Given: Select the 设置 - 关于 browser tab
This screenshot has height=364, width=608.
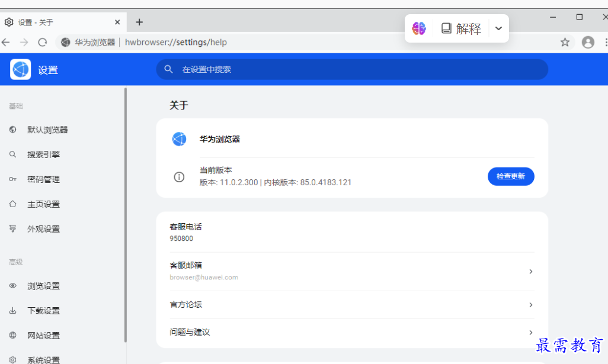Looking at the screenshot, I should tap(63, 22).
